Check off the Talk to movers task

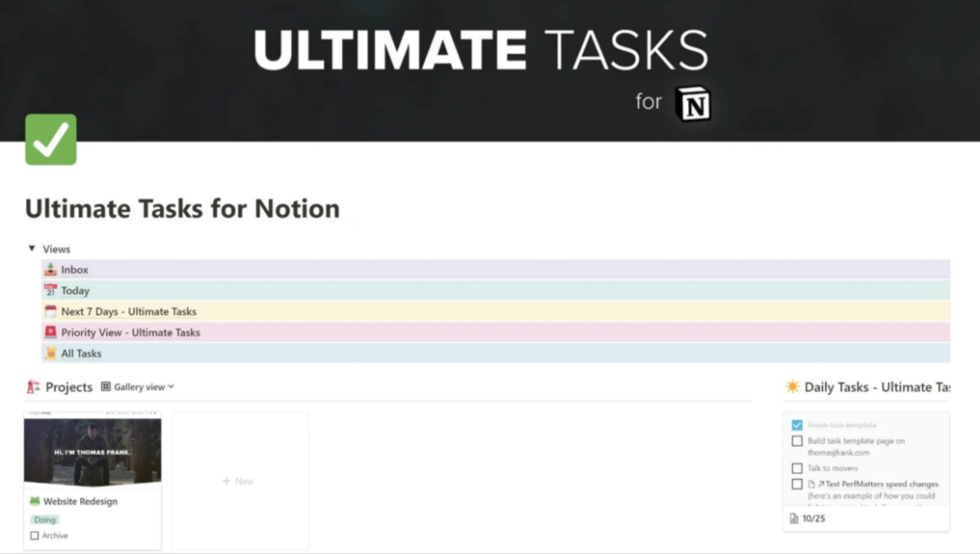pos(796,468)
